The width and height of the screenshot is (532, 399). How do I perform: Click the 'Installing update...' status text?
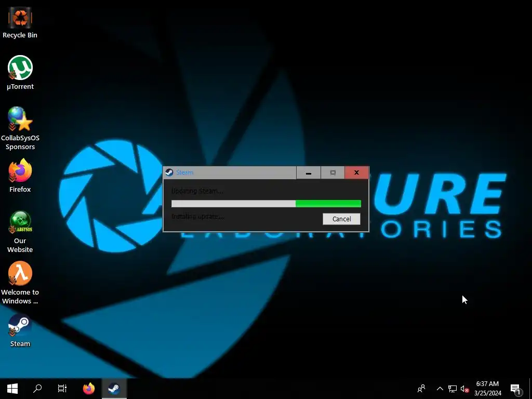pos(198,216)
